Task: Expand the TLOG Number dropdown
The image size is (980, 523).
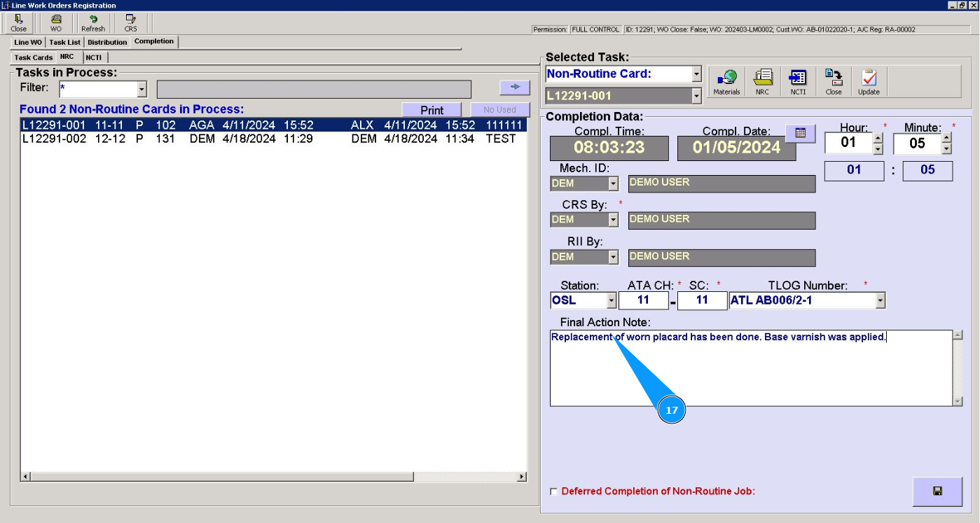Action: [x=881, y=300]
